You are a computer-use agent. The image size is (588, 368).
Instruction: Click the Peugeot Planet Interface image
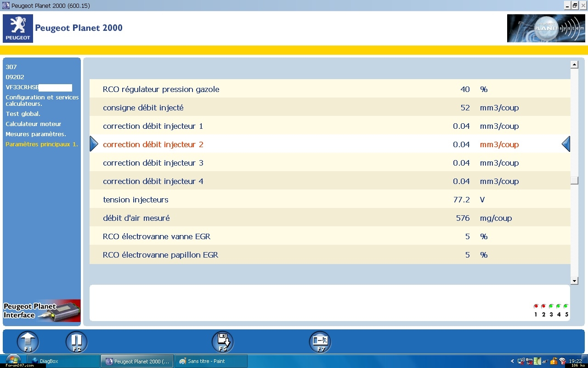[42, 311]
